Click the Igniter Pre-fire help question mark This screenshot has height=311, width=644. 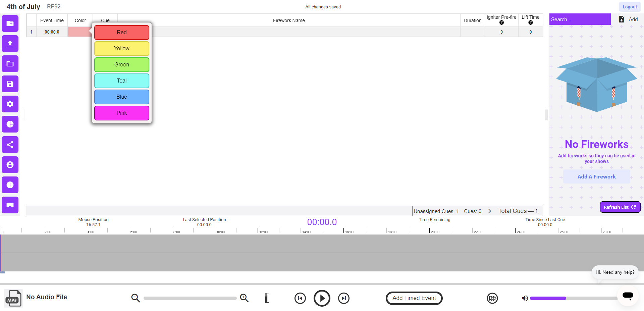pyautogui.click(x=501, y=23)
